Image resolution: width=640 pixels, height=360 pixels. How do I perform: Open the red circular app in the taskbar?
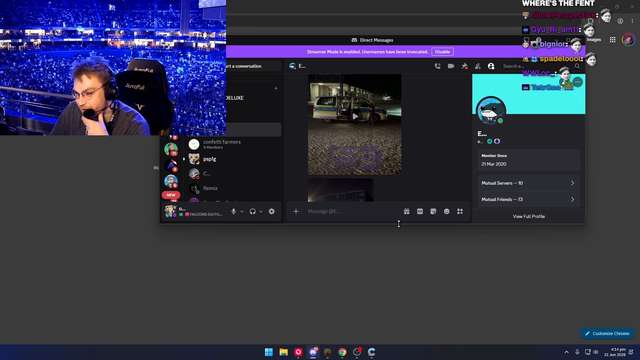pyautogui.click(x=298, y=352)
